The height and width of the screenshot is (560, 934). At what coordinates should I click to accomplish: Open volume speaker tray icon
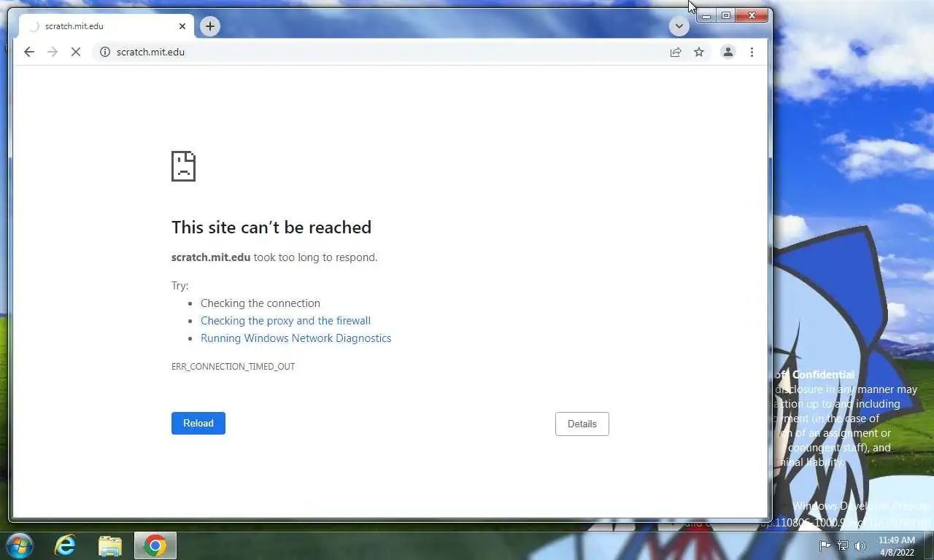click(860, 545)
